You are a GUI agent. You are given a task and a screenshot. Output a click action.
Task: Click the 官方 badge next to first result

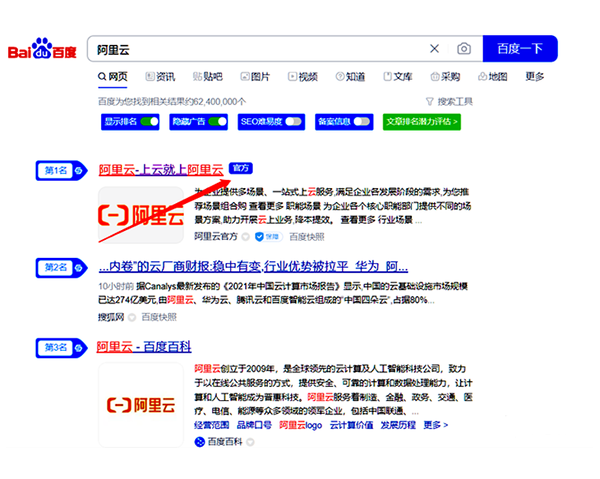pyautogui.click(x=240, y=168)
